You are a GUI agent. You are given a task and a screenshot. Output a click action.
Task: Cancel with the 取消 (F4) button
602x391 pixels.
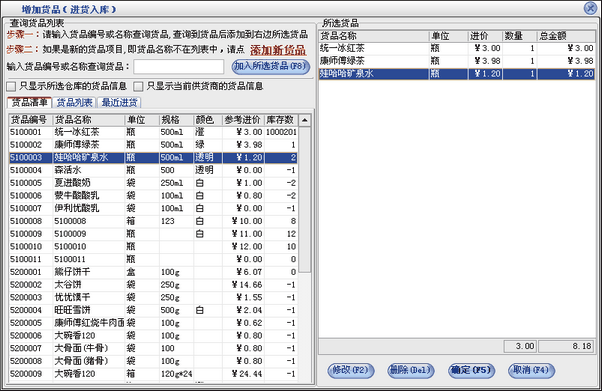(531, 370)
